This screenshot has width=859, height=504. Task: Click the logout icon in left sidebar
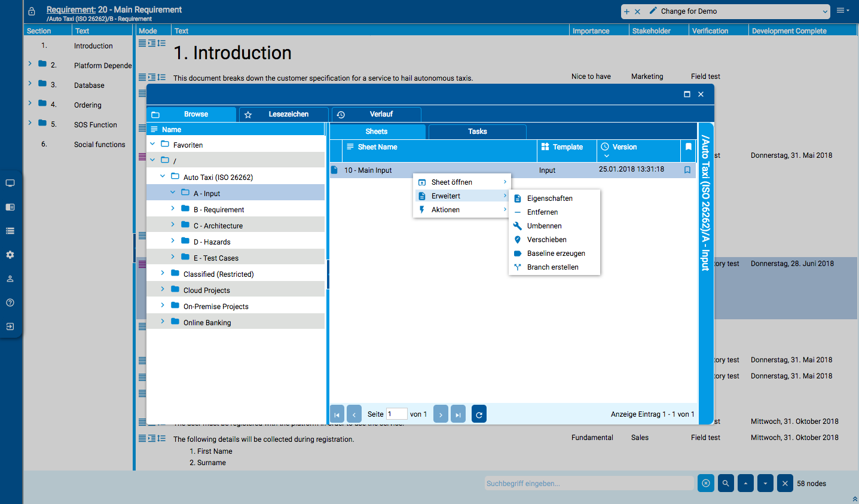pyautogui.click(x=10, y=326)
